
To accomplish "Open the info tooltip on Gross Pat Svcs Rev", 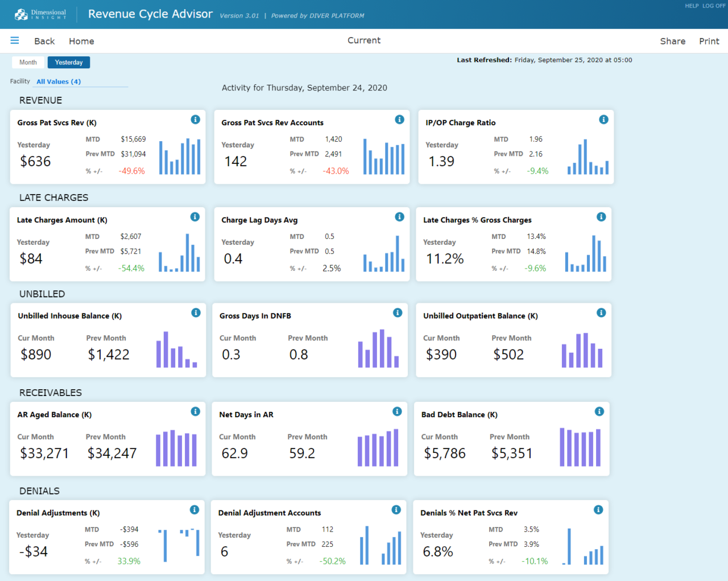I will click(x=195, y=120).
